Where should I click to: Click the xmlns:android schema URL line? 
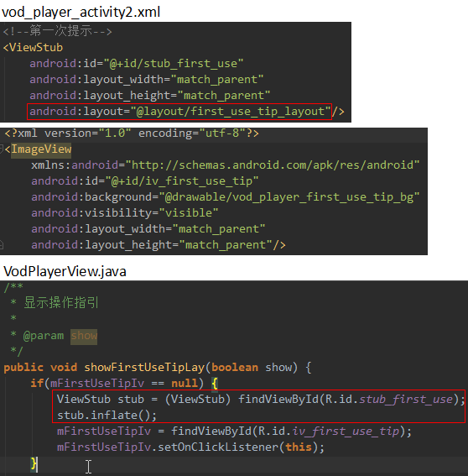226,165
